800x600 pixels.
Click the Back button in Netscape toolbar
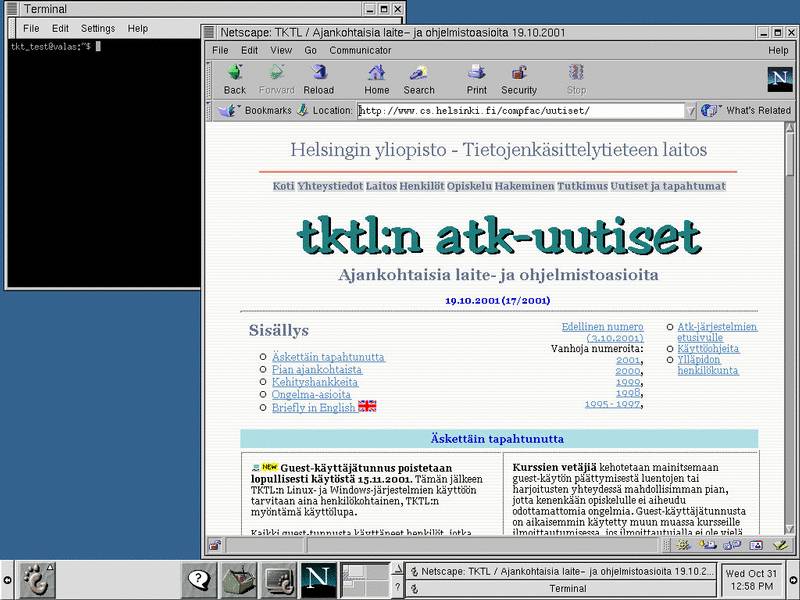click(235, 80)
